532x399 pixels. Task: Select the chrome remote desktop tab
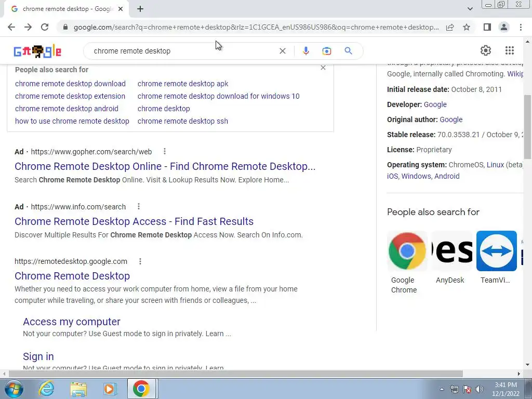(66, 9)
